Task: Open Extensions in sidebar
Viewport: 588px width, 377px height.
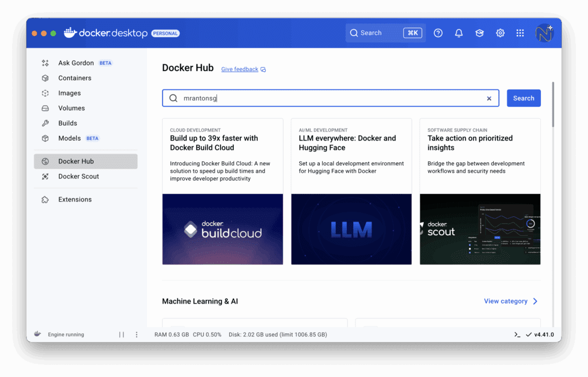Action: point(75,200)
